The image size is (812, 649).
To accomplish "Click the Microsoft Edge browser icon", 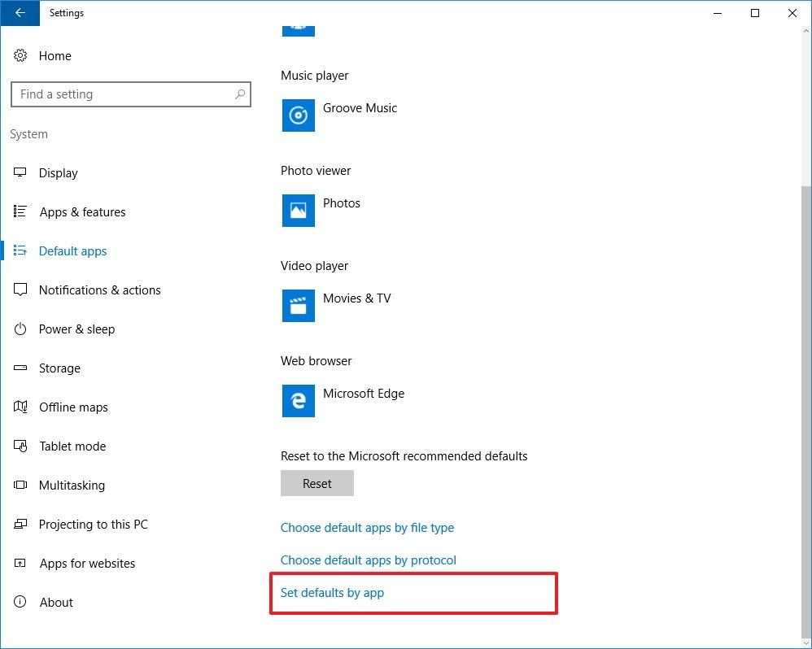I will [x=298, y=401].
